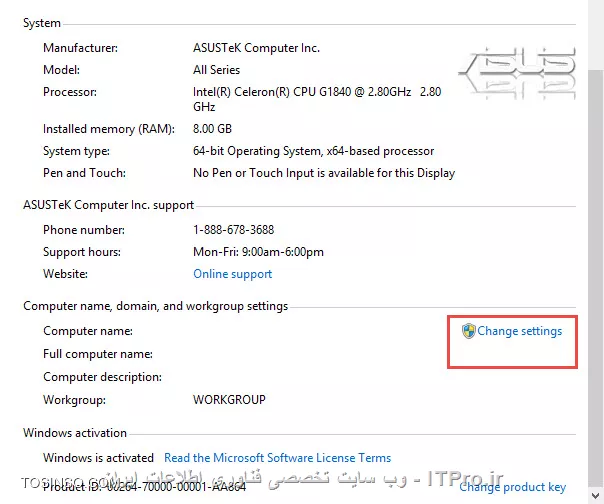The image size is (604, 504).
Task: Click the scrollbar down arrow
Action: [x=596, y=496]
